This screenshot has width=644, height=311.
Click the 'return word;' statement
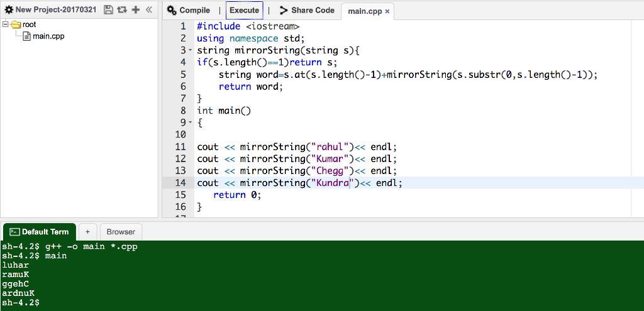point(251,87)
